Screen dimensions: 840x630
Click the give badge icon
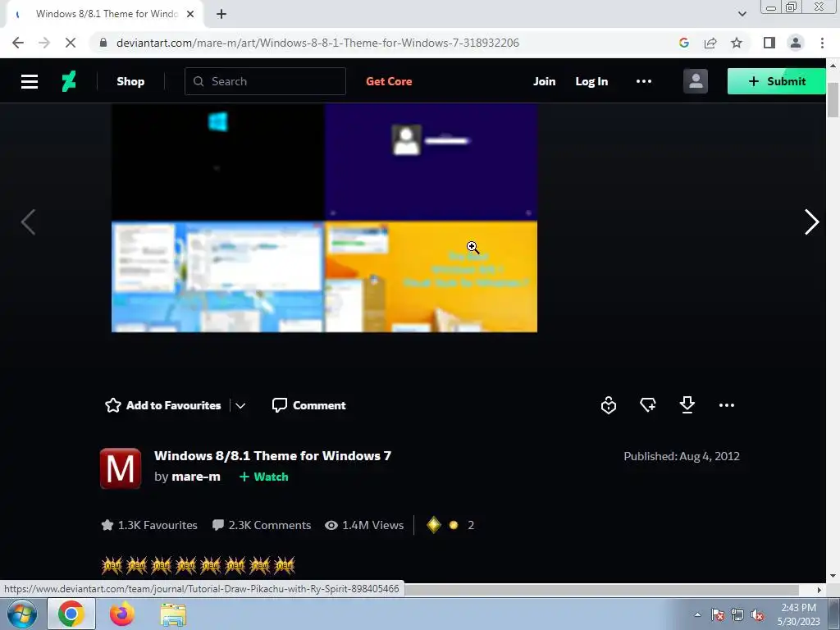tap(609, 405)
